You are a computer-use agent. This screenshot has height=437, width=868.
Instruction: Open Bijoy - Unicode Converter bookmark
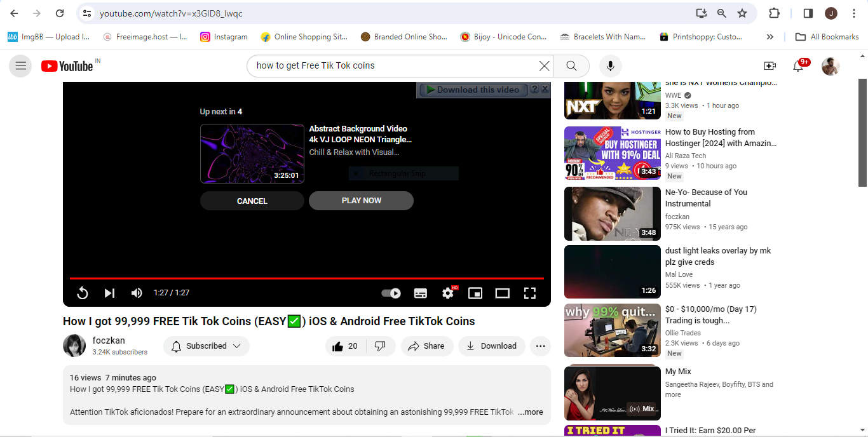coord(503,37)
